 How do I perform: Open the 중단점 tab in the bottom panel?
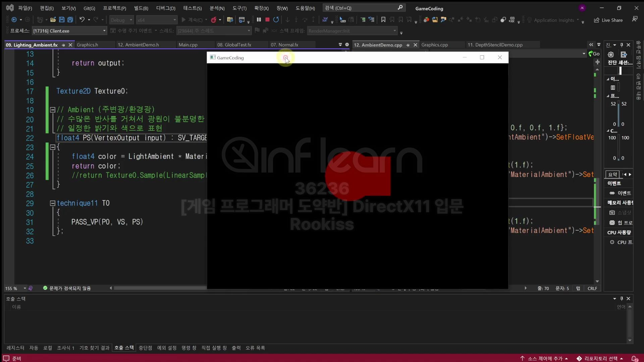145,348
